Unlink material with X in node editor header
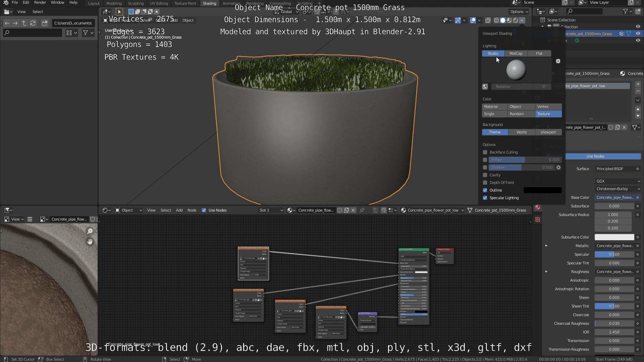This screenshot has height=362, width=644. 353,210
